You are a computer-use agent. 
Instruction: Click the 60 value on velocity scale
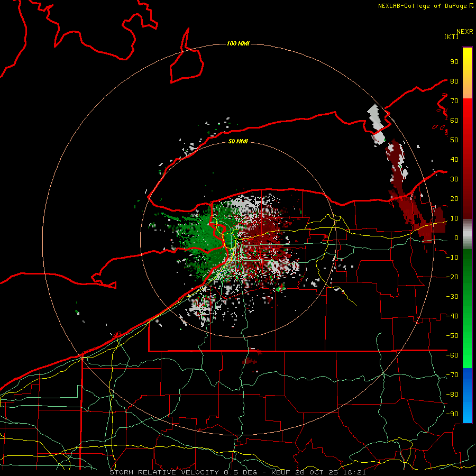[x=454, y=121]
